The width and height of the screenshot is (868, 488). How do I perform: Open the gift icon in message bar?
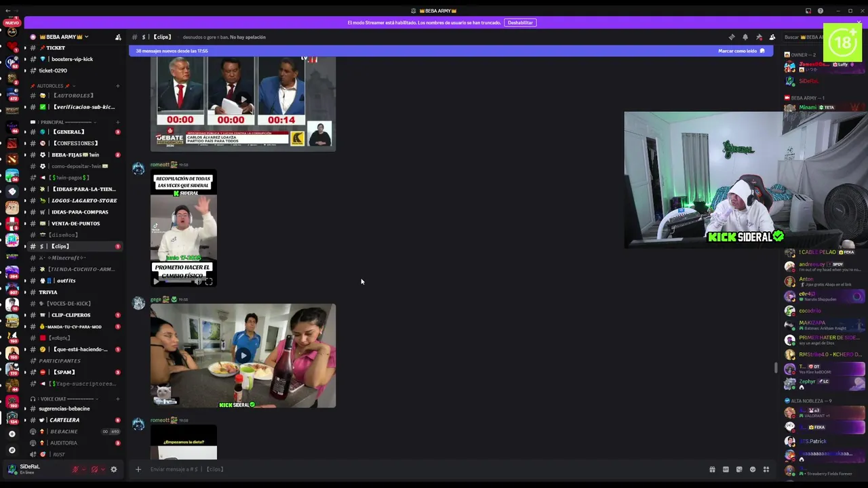click(x=712, y=469)
